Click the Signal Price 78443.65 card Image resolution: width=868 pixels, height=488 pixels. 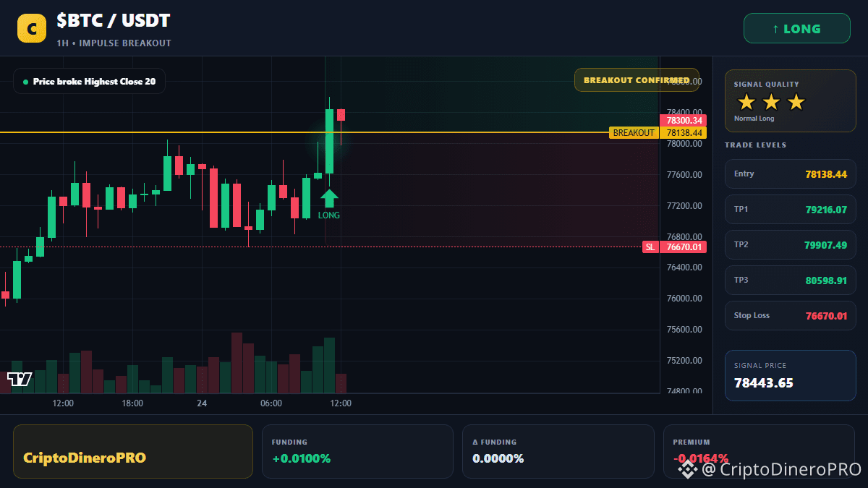(x=790, y=375)
